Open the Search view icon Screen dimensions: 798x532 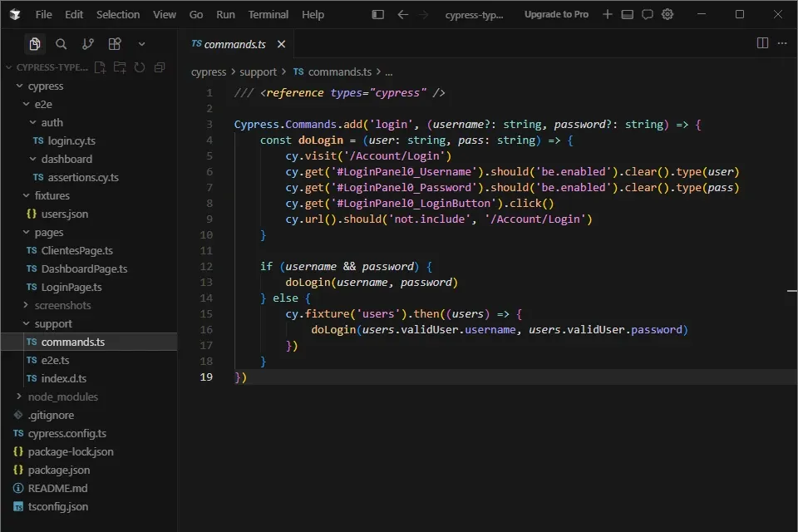[61, 44]
